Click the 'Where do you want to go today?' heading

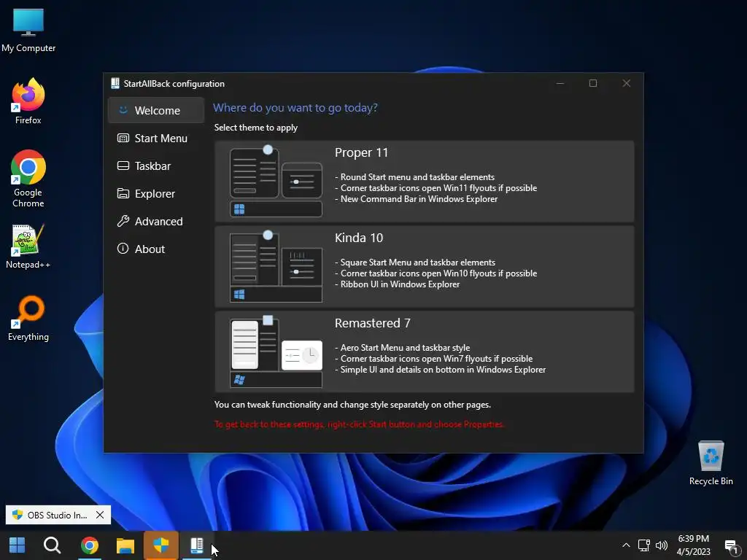295,108
